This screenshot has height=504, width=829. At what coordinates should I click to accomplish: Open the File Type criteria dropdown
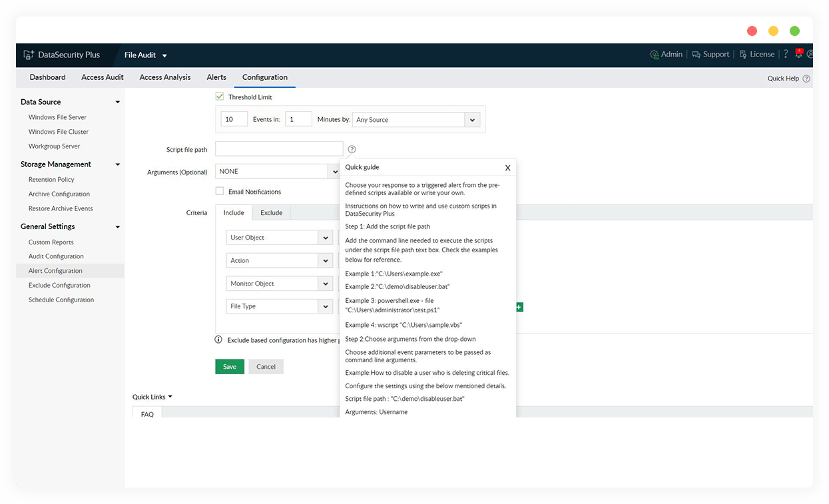280,306
